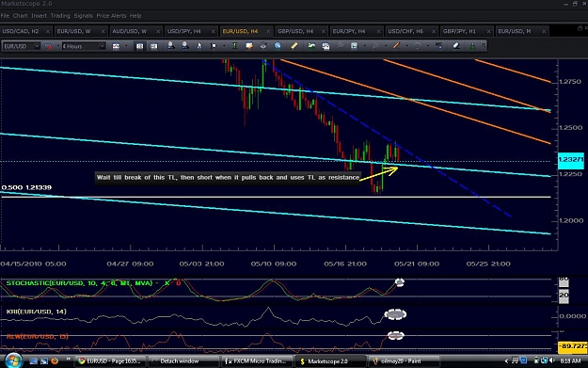The height and width of the screenshot is (368, 588).
Task: Click the speech-bubble label toolbar icon
Action: click(249, 46)
